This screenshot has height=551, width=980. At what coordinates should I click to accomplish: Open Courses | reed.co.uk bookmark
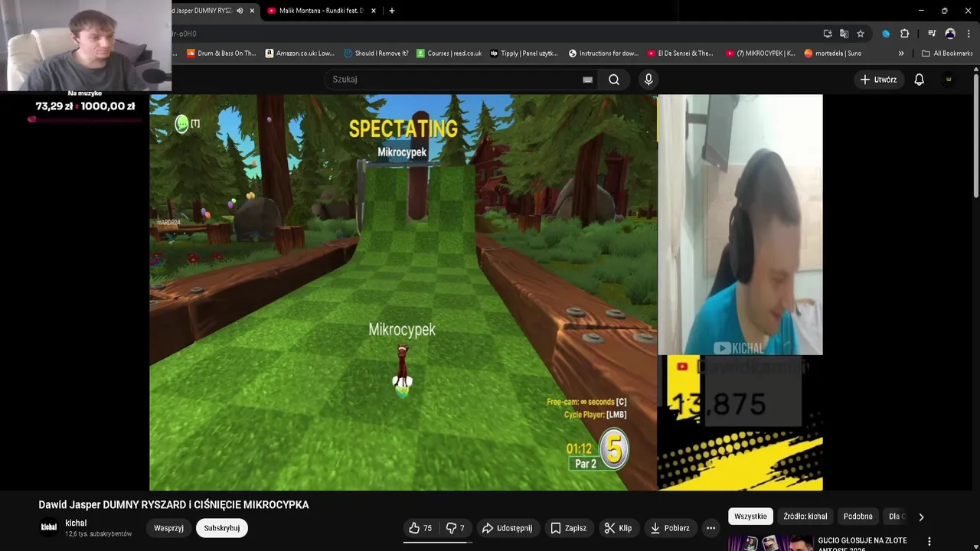pyautogui.click(x=449, y=54)
